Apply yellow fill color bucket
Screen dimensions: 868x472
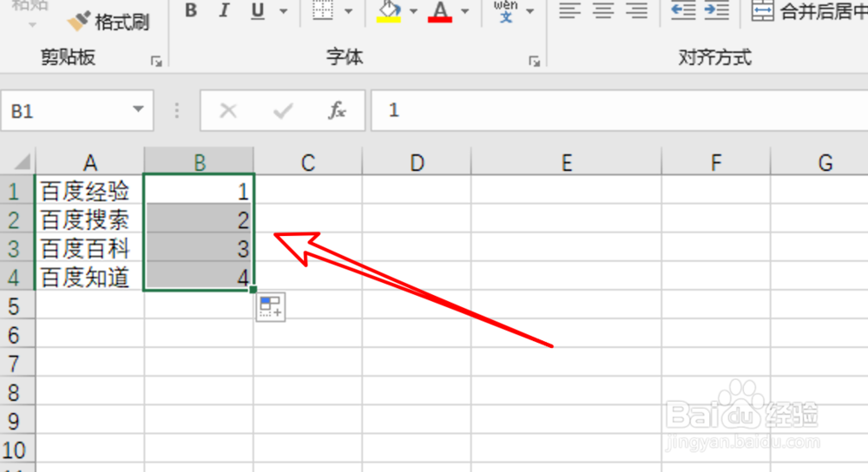pyautogui.click(x=389, y=11)
